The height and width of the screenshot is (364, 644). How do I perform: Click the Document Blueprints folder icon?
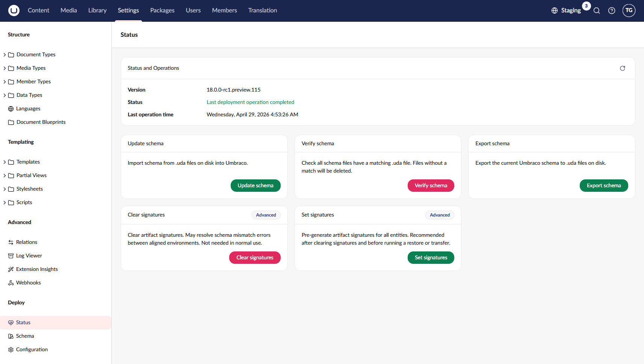(x=11, y=122)
